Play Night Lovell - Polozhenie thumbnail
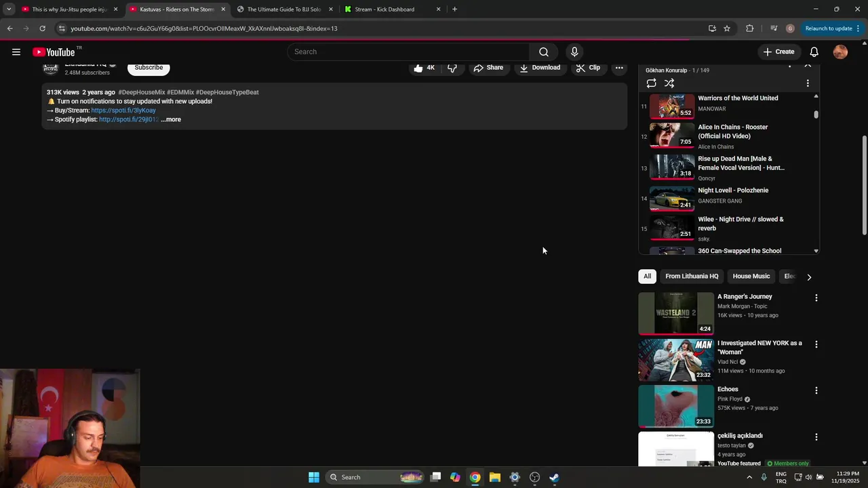Screen dimensions: 868x488 pyautogui.click(x=672, y=198)
